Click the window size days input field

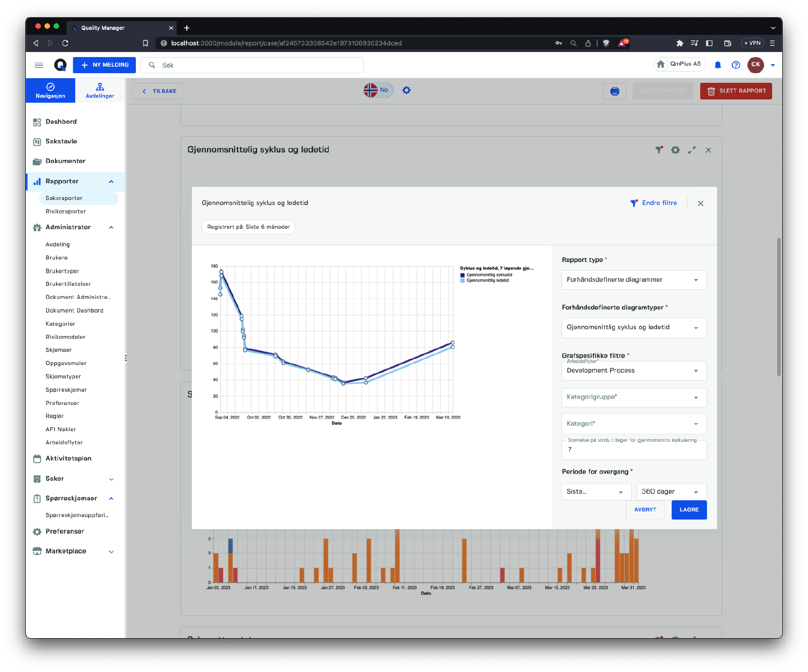634,450
